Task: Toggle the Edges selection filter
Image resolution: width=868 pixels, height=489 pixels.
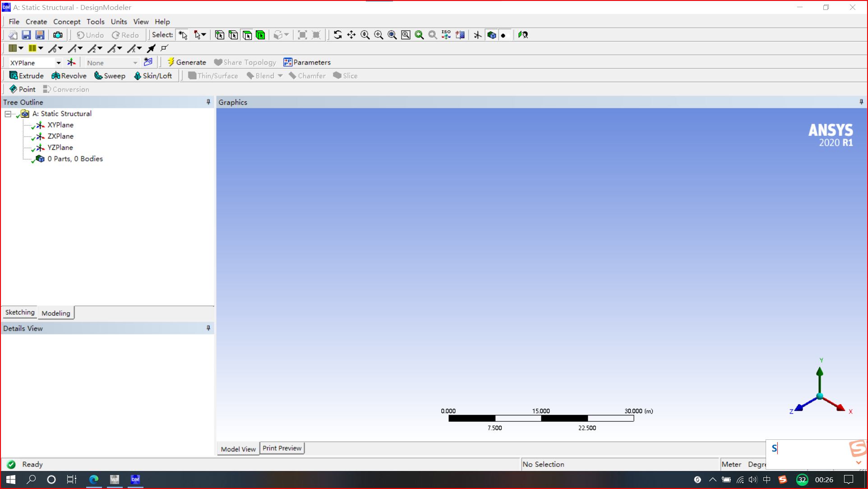Action: point(233,35)
